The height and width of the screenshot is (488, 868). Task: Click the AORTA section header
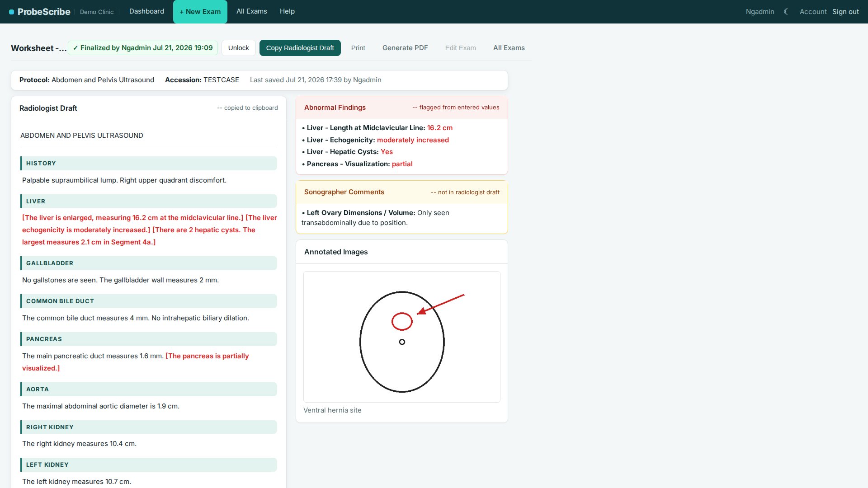coord(149,389)
